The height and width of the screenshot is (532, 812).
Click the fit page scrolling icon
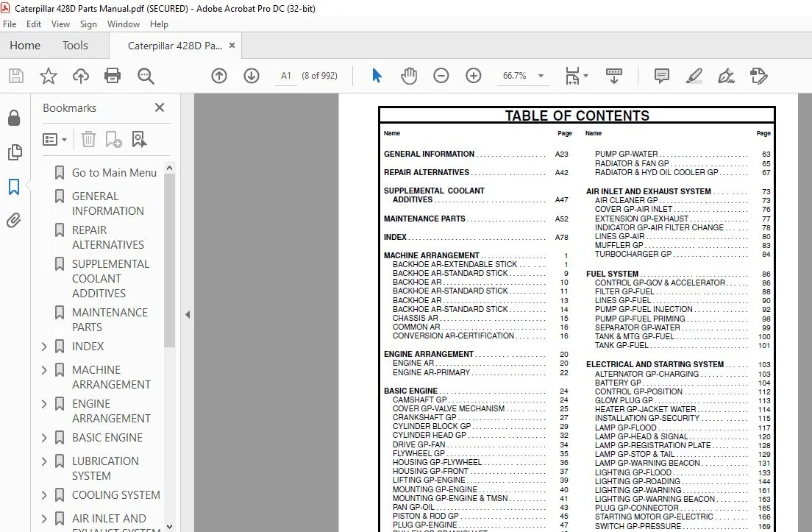[x=573, y=76]
